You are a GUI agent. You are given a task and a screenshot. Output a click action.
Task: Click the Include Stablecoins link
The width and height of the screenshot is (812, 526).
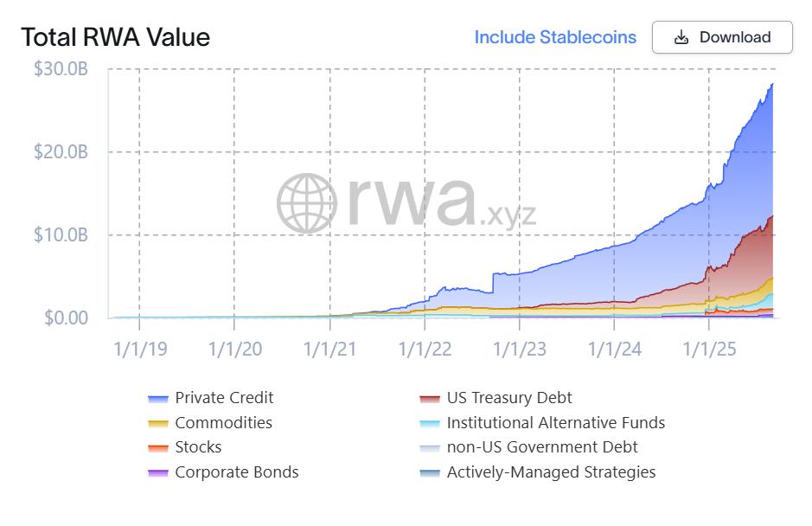555,37
